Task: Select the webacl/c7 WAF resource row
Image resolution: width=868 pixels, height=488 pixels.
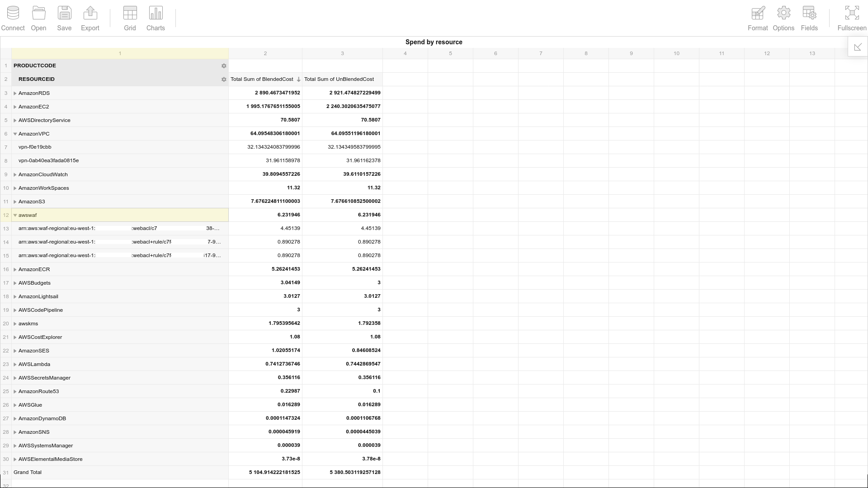Action: click(120, 228)
